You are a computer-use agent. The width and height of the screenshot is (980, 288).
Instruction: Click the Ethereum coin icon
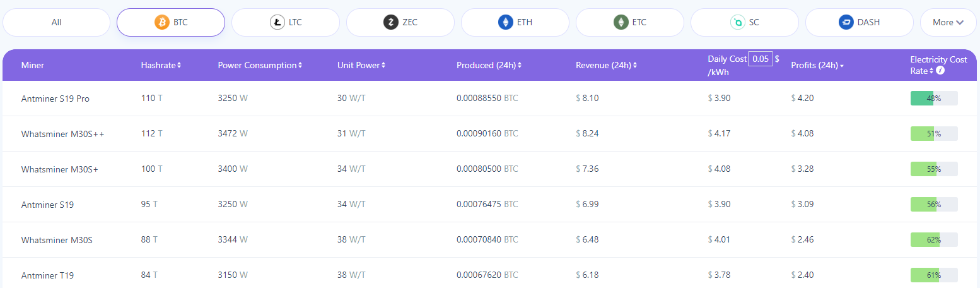tap(506, 23)
